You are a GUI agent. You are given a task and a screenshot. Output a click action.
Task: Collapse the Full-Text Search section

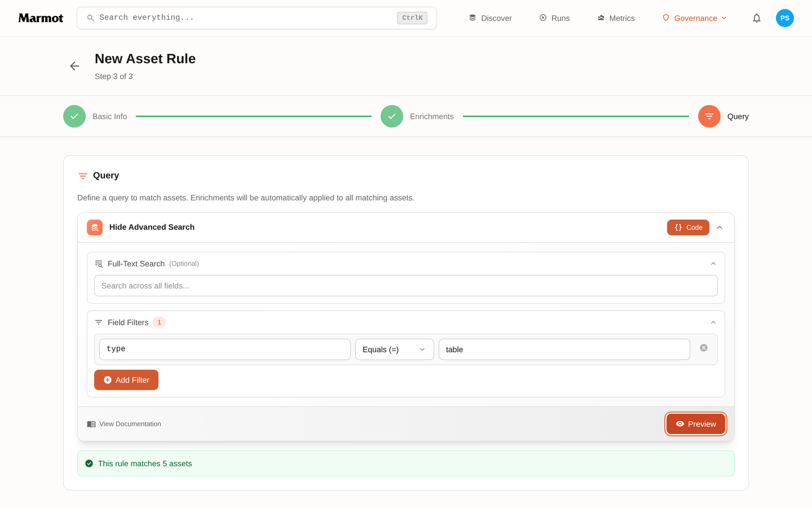point(713,264)
